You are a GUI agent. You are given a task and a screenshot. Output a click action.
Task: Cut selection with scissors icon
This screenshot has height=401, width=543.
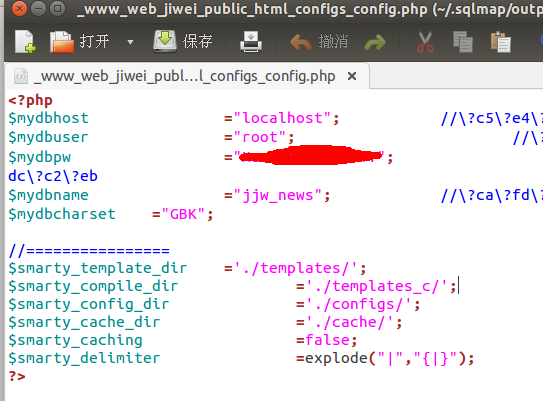point(425,42)
